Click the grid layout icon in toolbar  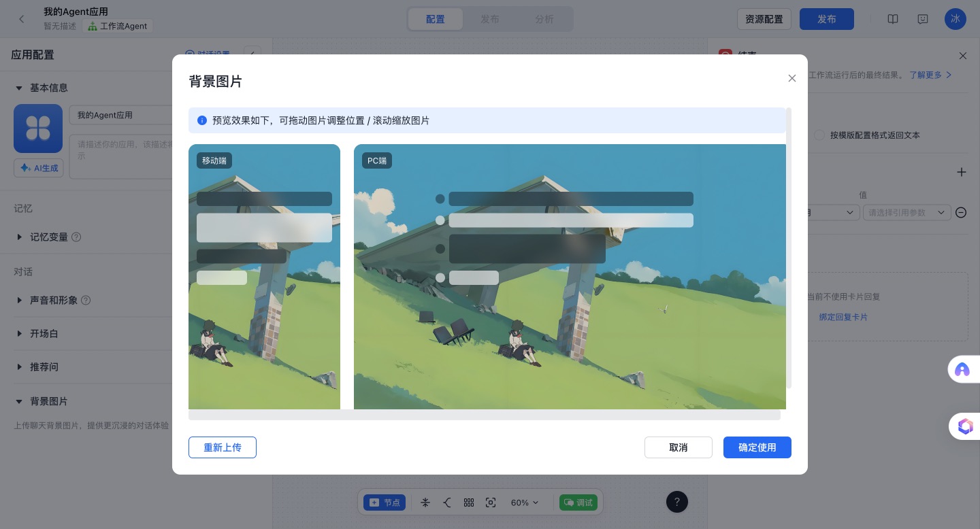point(469,502)
